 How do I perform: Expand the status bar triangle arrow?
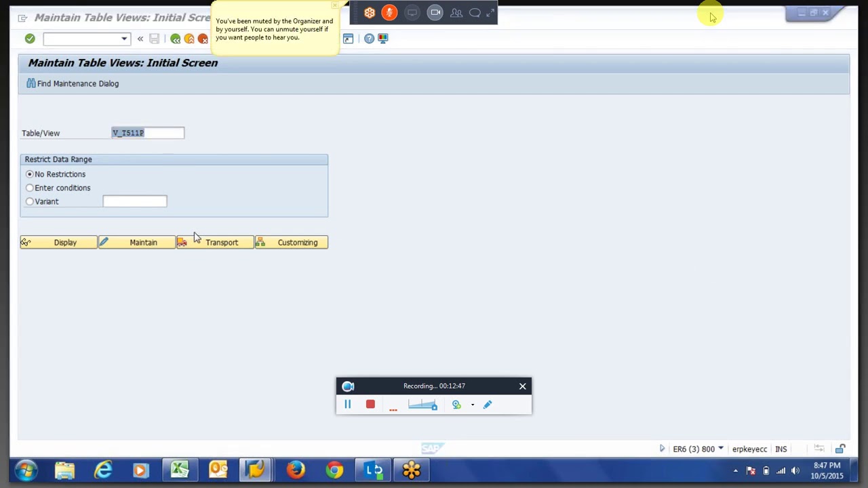tap(663, 449)
